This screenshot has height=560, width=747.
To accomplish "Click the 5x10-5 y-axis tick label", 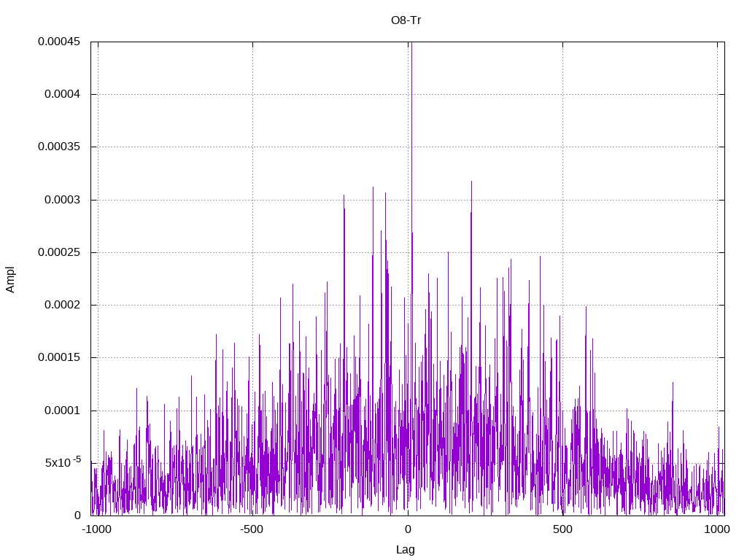I will pyautogui.click(x=63, y=462).
